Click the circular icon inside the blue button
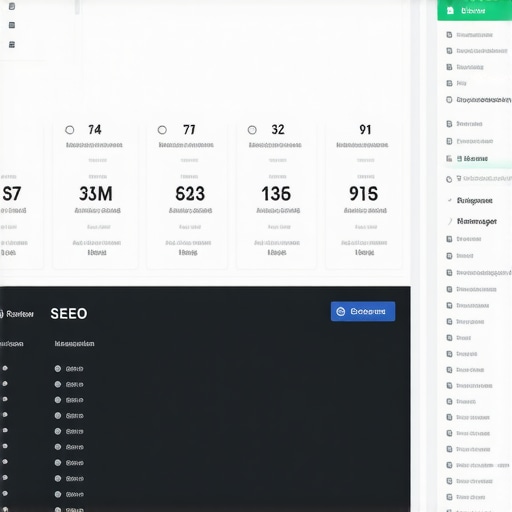This screenshot has width=512, height=512. (341, 311)
